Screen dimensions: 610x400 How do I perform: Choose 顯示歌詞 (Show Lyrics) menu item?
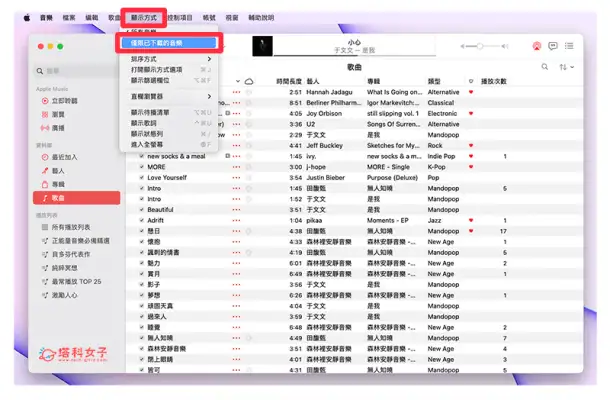click(168, 123)
